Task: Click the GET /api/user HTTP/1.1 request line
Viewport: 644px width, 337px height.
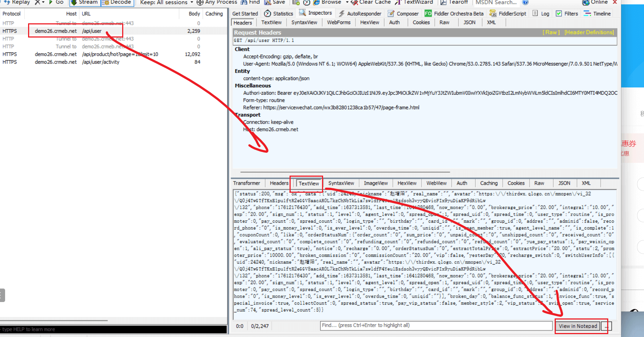Action: pyautogui.click(x=425, y=40)
